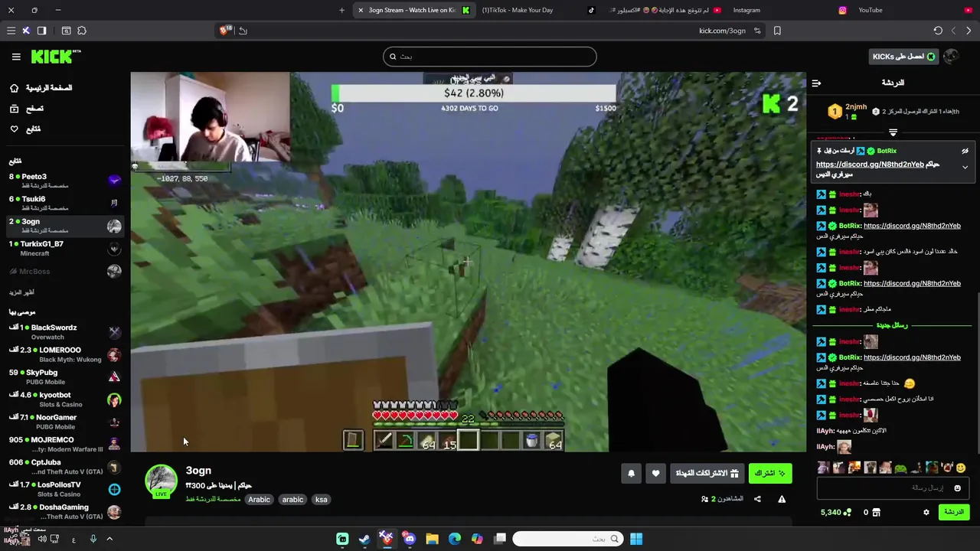Close the 3ogn Stream tab
Screen dimensions: 980x551
click(361, 10)
